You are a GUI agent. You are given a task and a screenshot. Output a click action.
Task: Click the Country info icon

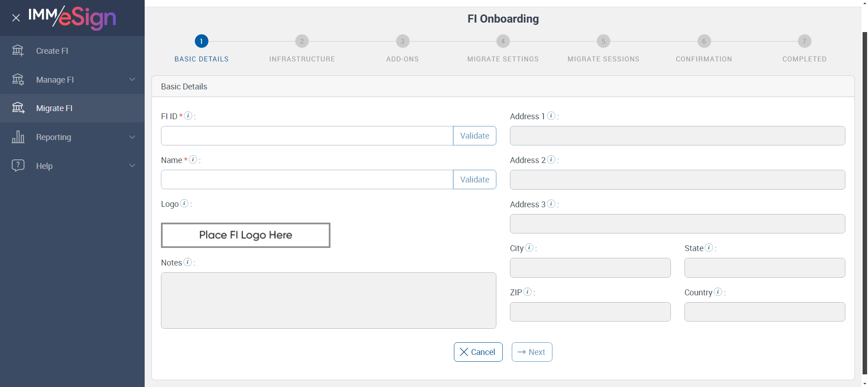click(x=718, y=292)
